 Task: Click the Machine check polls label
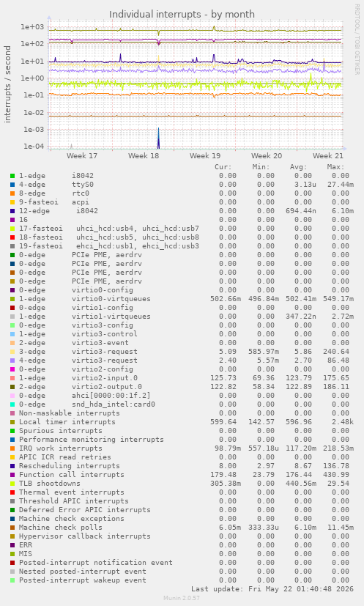click(x=61, y=528)
